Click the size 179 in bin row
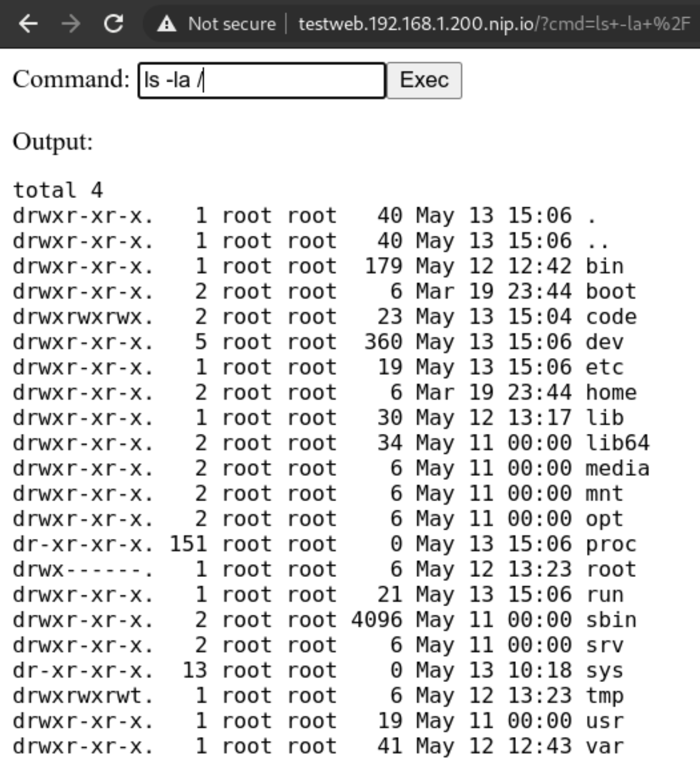This screenshot has width=700, height=769. 383,266
